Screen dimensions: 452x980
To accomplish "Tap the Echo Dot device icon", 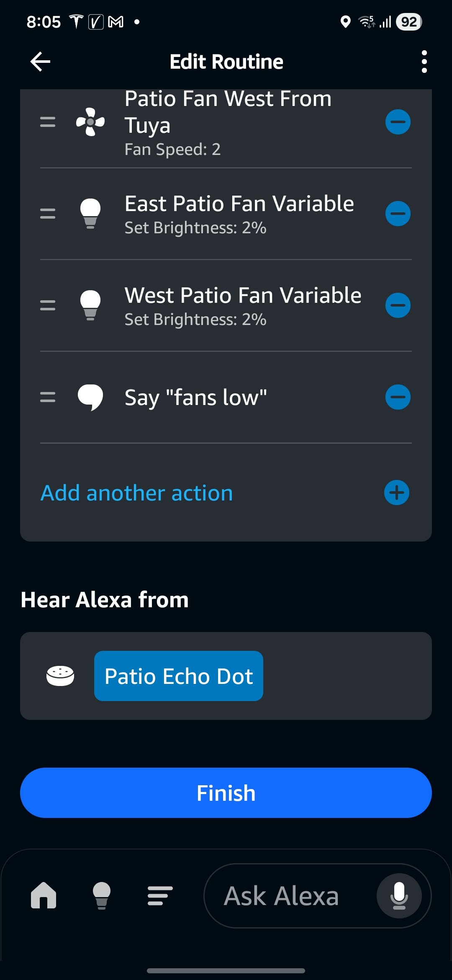I will (x=60, y=676).
